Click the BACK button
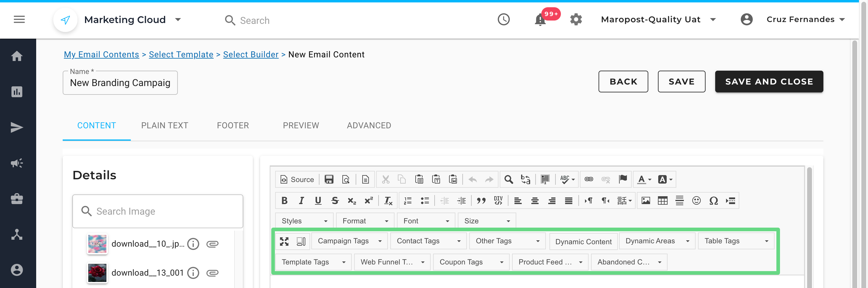Screen dimensions: 868x288 (x=623, y=82)
